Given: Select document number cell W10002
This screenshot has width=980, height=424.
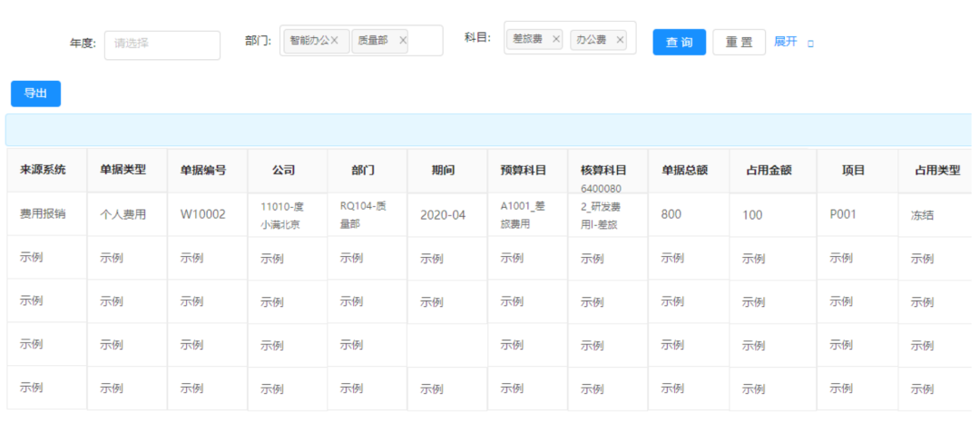Looking at the screenshot, I should (x=202, y=215).
